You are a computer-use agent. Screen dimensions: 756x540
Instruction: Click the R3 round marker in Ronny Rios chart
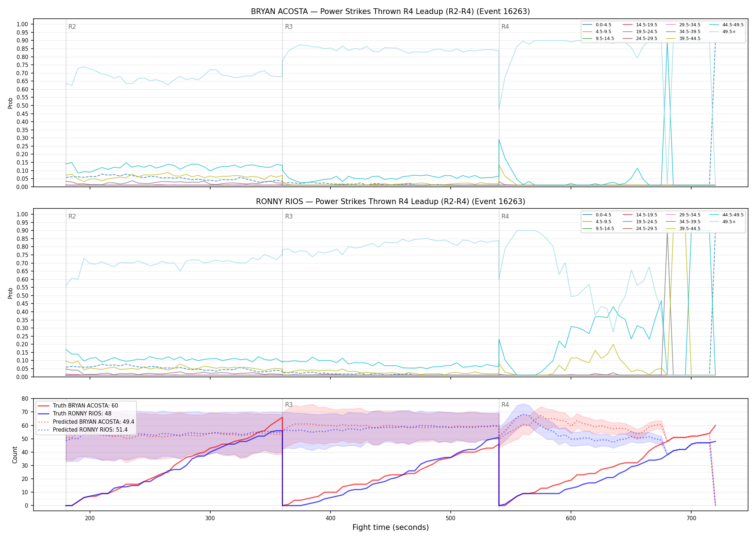[289, 216]
